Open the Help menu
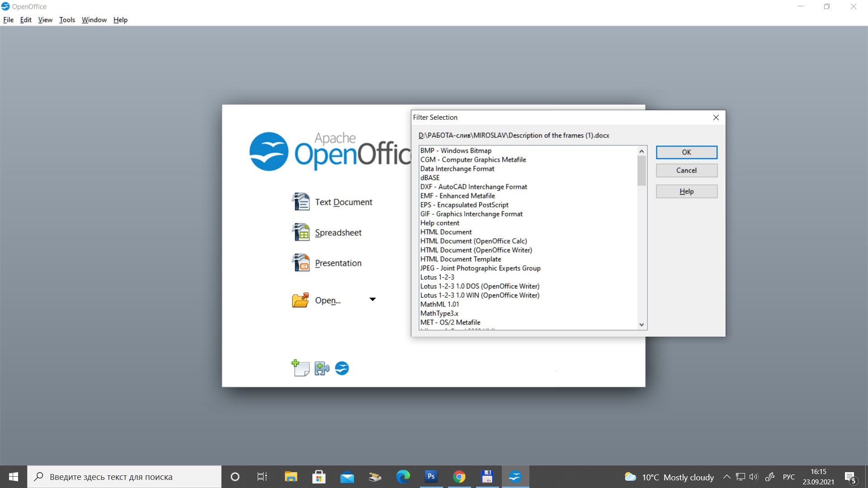The image size is (868, 488). (x=120, y=20)
